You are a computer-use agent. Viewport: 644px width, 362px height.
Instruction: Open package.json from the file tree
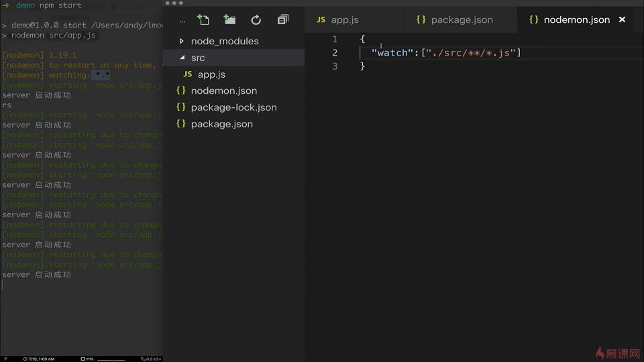pyautogui.click(x=221, y=124)
